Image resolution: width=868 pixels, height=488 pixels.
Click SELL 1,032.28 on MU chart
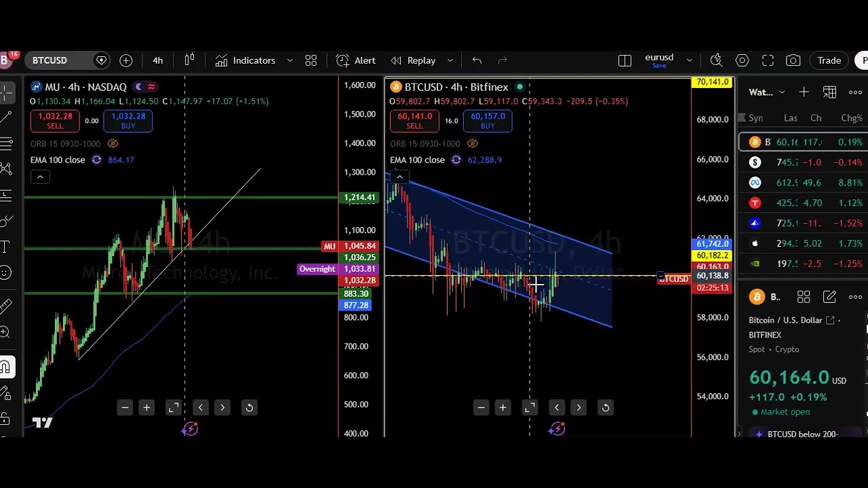coord(55,121)
